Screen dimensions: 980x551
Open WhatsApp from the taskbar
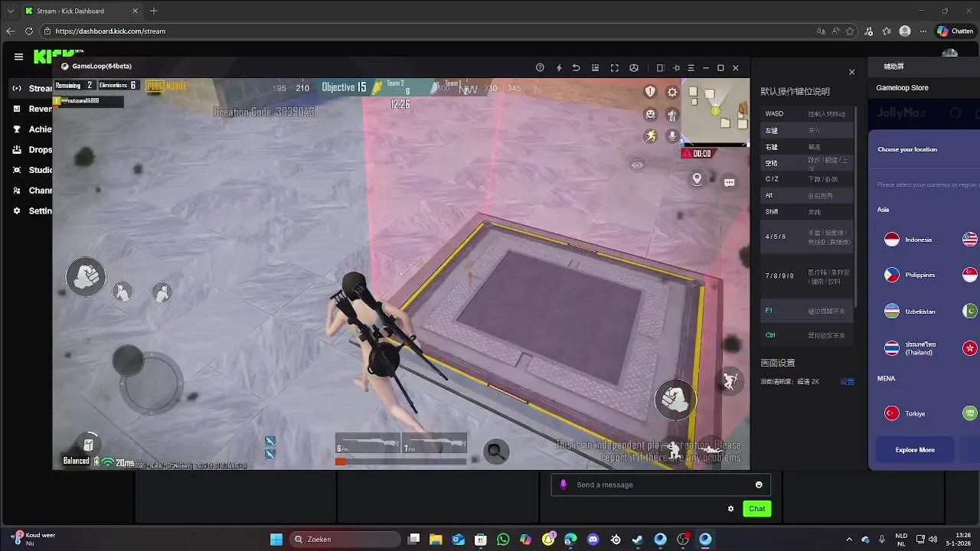[x=503, y=540]
